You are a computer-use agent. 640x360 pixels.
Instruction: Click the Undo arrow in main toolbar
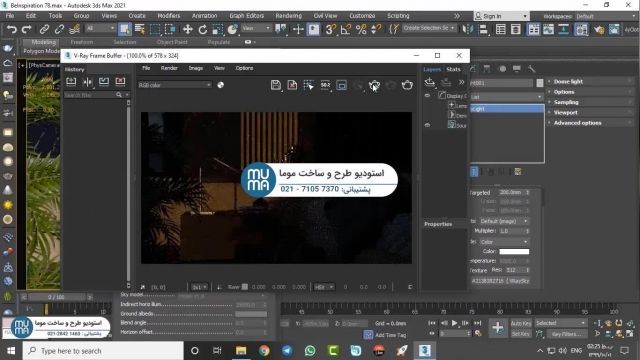coord(12,29)
